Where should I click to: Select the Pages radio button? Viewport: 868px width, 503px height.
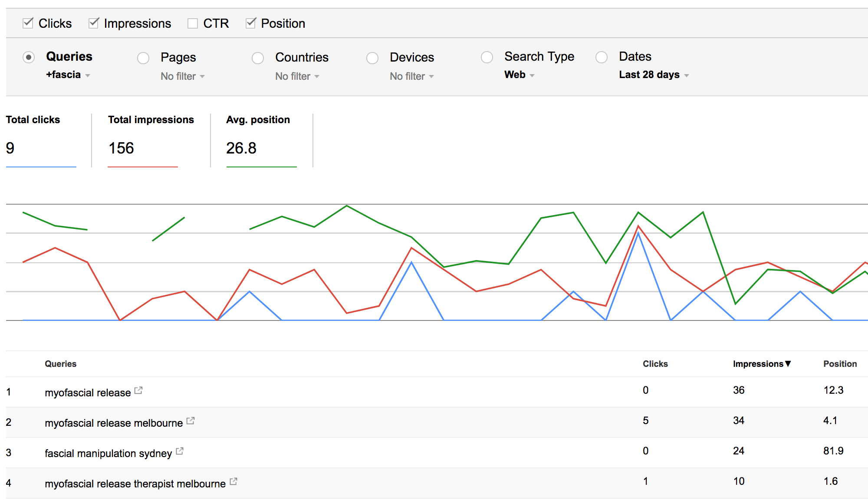(143, 58)
